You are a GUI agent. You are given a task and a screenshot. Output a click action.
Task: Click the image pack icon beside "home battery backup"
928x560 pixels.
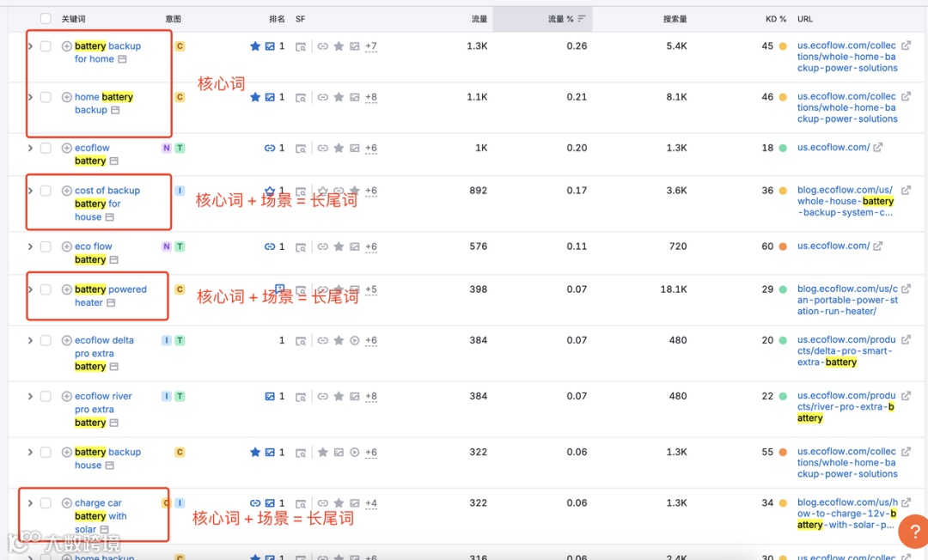(x=271, y=97)
